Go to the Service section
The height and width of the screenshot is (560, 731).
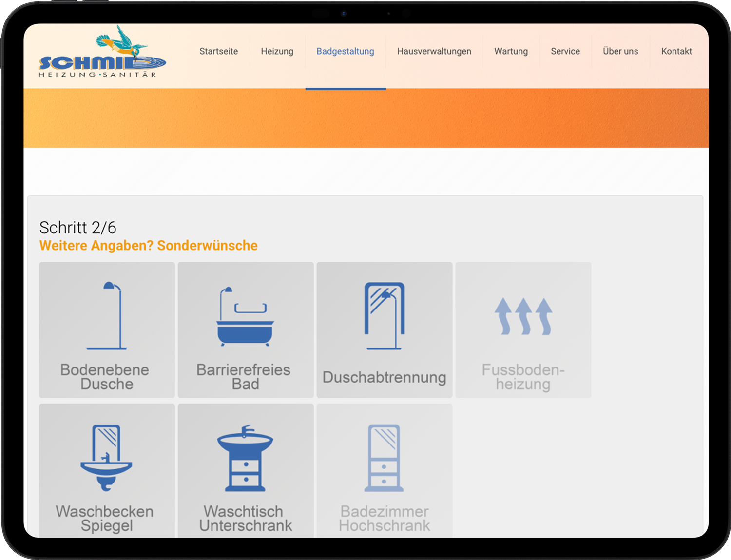click(x=565, y=51)
